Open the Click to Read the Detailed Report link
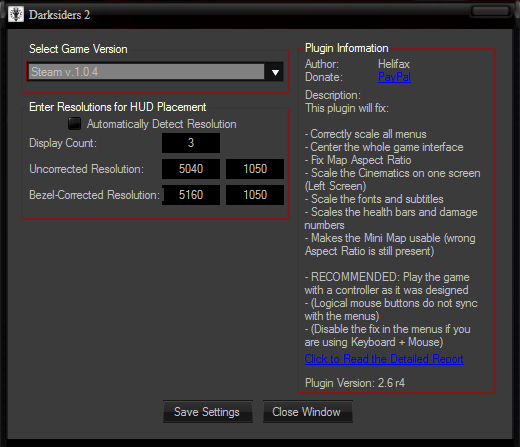Screen dimensions: 520x447 click(384, 359)
